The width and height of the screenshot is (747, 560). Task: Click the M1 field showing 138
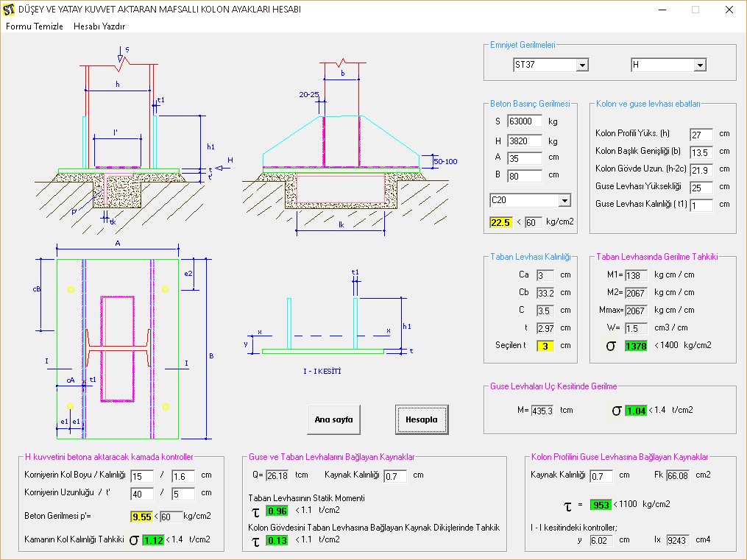pos(636,275)
